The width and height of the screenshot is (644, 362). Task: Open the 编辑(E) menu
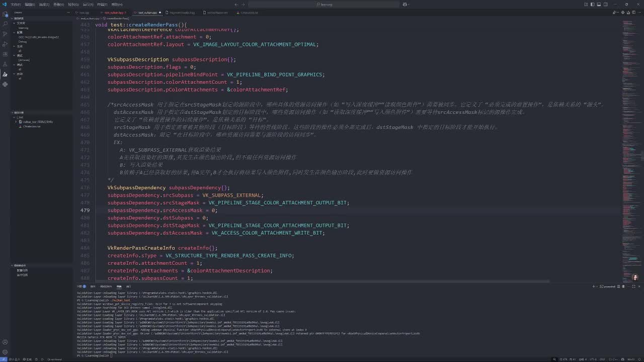(30, 4)
